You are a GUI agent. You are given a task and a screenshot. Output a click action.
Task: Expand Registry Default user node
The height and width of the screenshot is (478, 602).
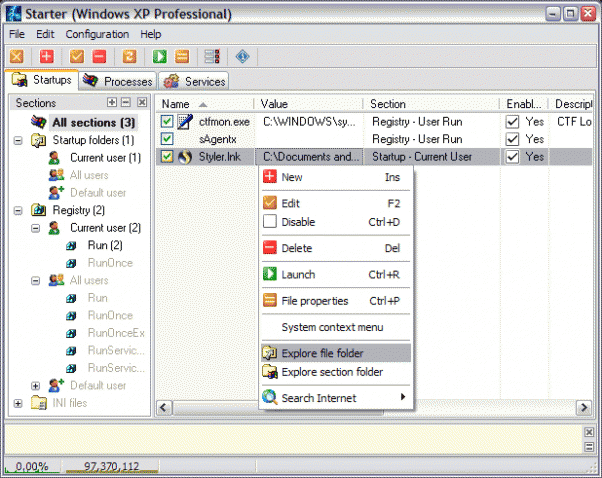35,386
